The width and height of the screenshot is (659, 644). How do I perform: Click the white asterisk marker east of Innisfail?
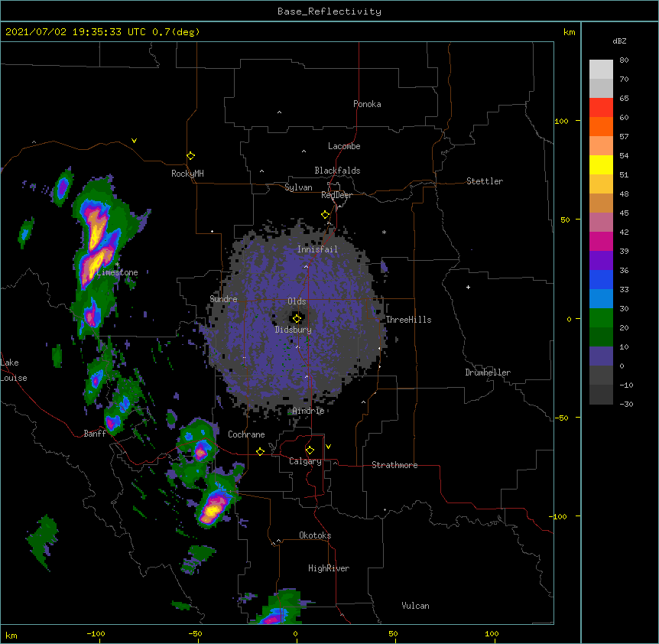(x=384, y=232)
